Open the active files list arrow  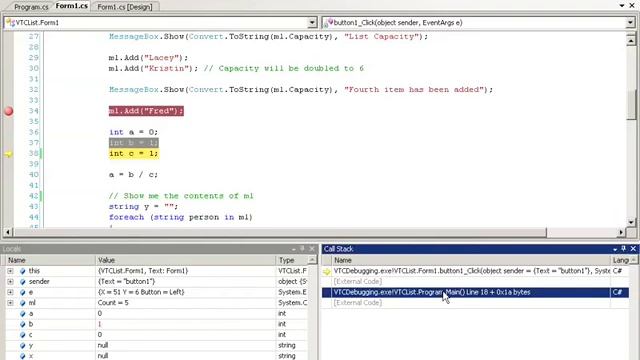click(622, 6)
